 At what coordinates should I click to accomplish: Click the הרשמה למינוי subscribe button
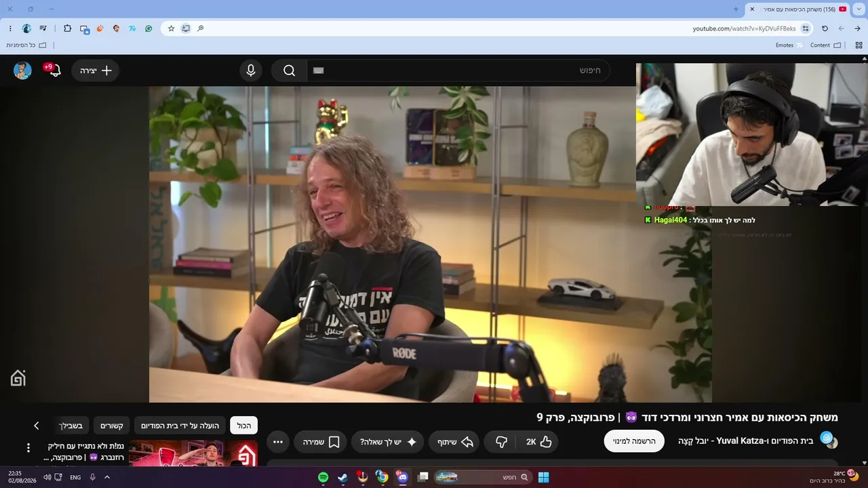tap(634, 441)
